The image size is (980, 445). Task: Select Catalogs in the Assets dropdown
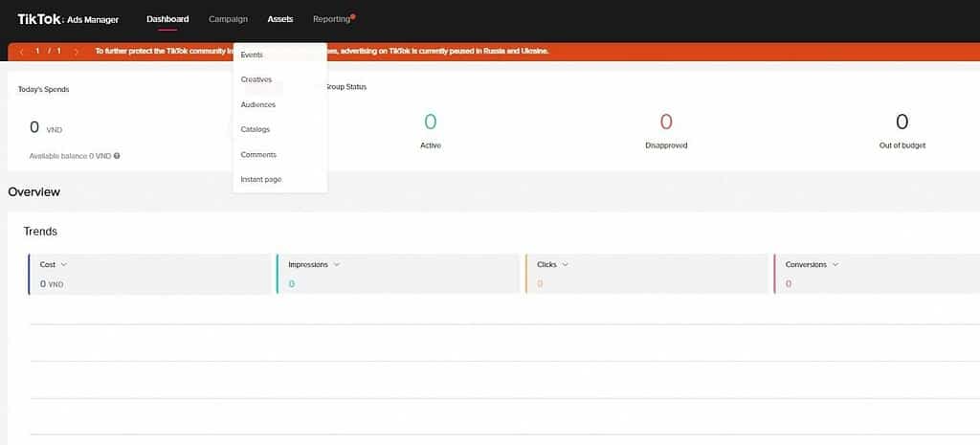(x=256, y=129)
